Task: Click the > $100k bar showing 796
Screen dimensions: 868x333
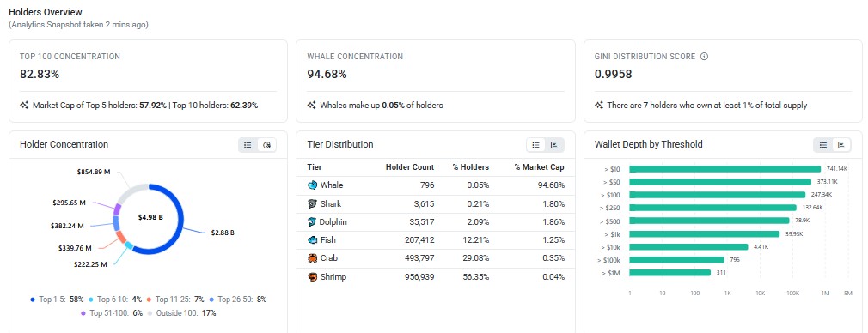Action: pos(676,259)
